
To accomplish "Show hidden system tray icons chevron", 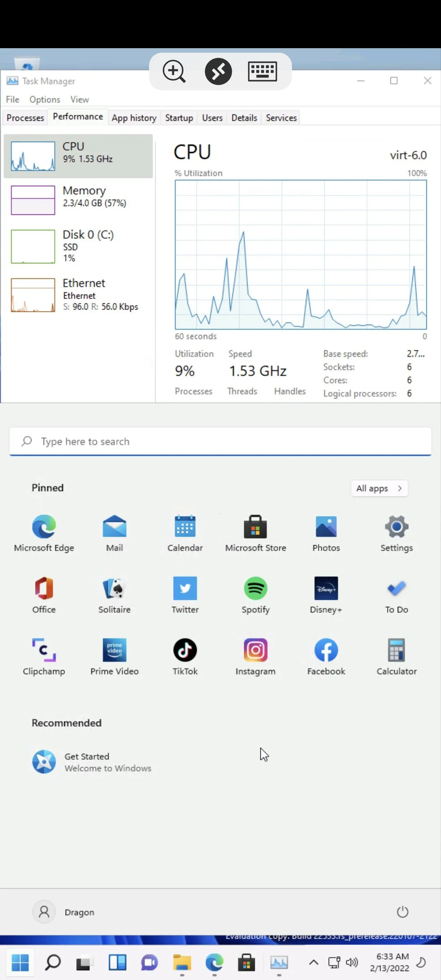I will point(314,962).
